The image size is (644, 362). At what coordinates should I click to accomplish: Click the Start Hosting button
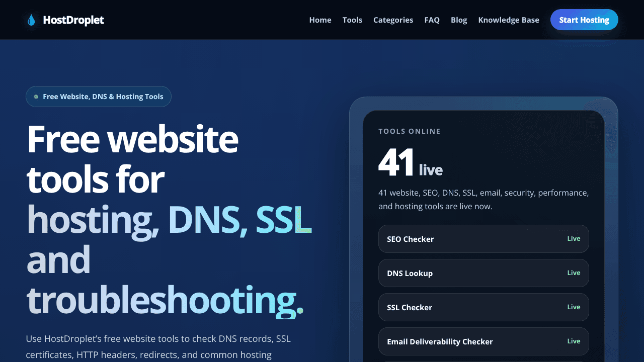tap(584, 20)
